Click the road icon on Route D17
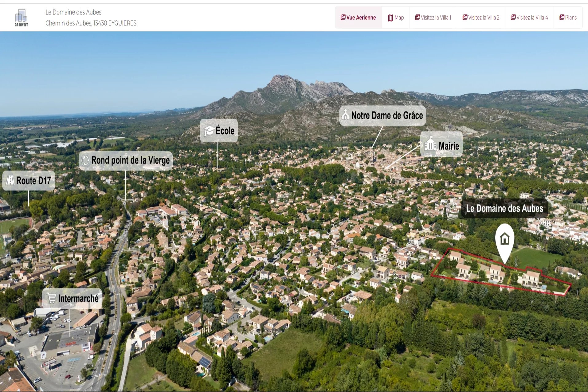 pyautogui.click(x=10, y=180)
